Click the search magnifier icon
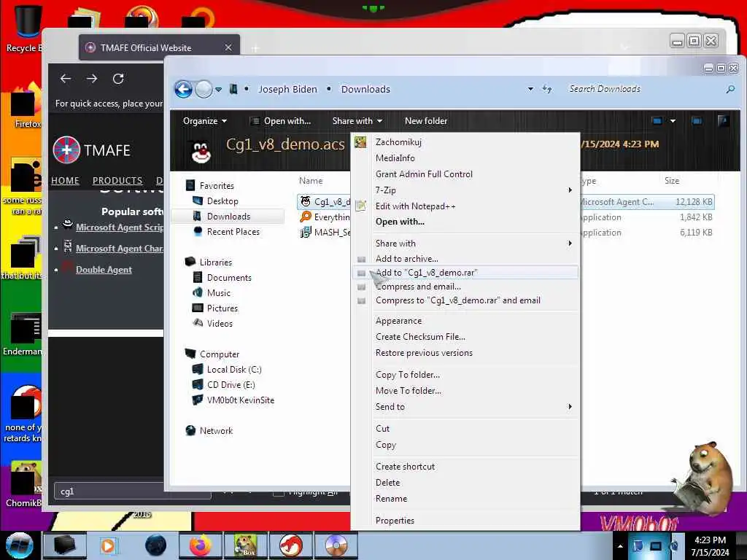The height and width of the screenshot is (560, 747). pyautogui.click(x=729, y=89)
